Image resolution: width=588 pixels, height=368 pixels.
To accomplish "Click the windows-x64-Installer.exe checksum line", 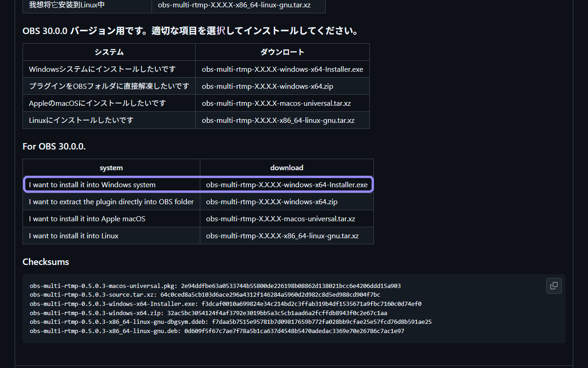I will (x=226, y=304).
